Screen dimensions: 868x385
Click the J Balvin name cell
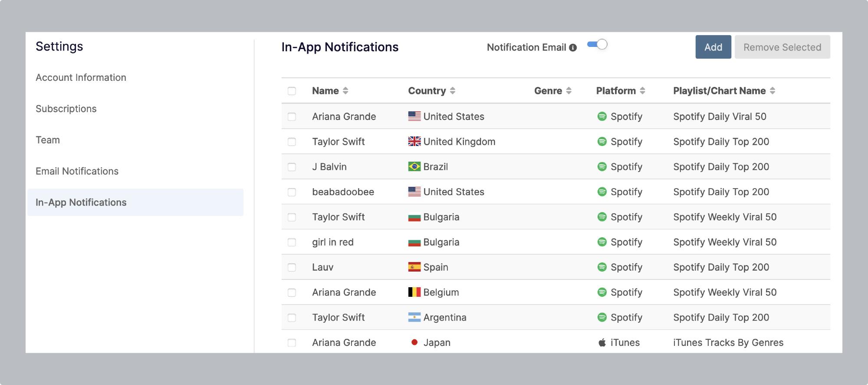click(x=329, y=166)
